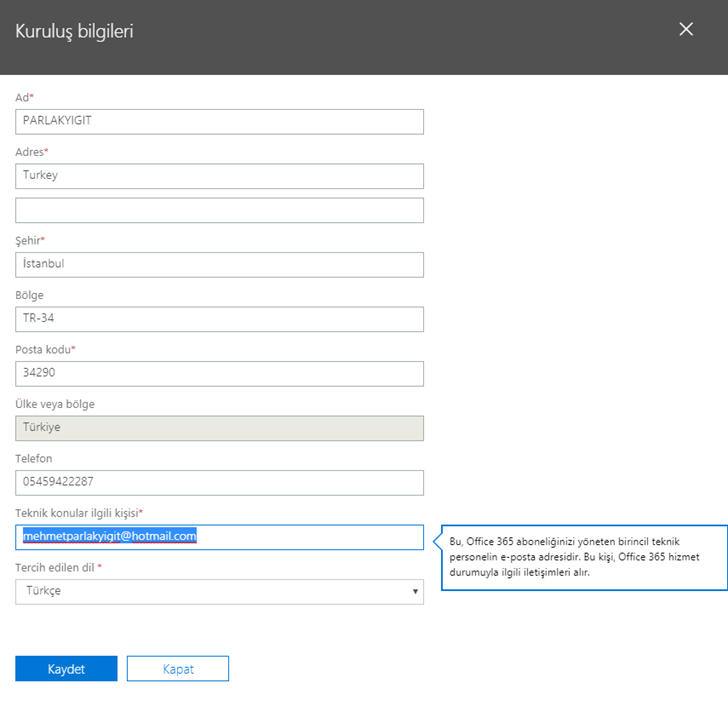The width and height of the screenshot is (728, 706).
Task: Click the Teknik konular ilgili kişisi label
Action: pyautogui.click(x=78, y=513)
